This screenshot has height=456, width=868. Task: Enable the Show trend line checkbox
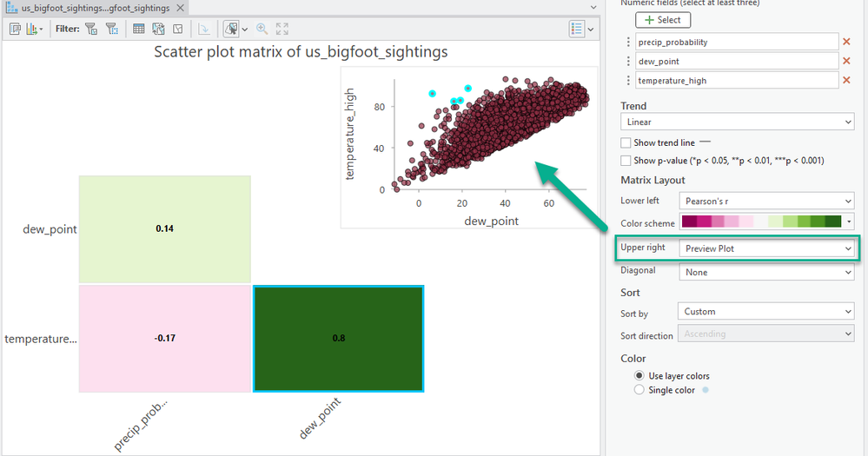[x=626, y=142]
